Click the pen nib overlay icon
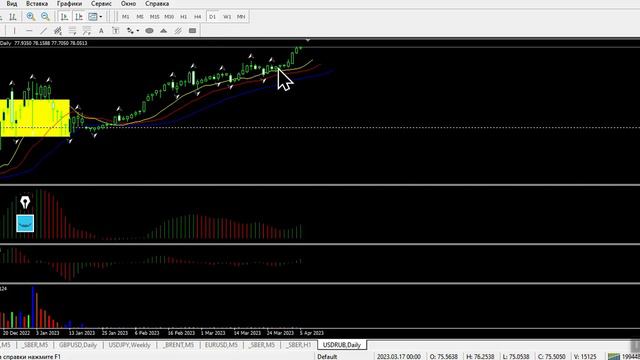Viewport: 640px width, 360px height. click(x=25, y=202)
